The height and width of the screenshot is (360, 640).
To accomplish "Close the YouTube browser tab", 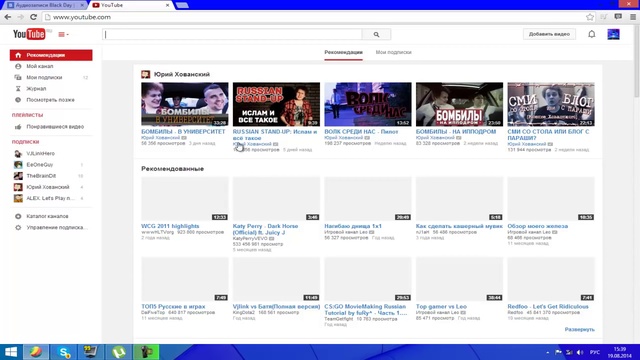I will pos(167,5).
